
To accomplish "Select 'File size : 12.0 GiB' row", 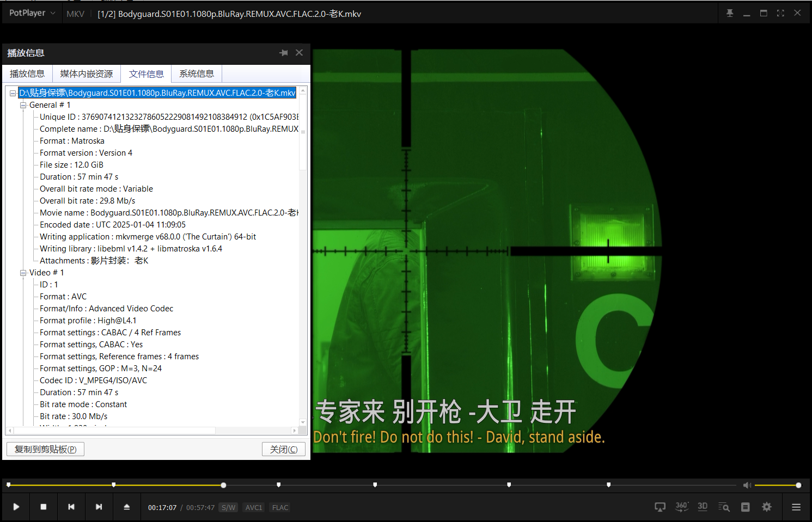I will [71, 165].
